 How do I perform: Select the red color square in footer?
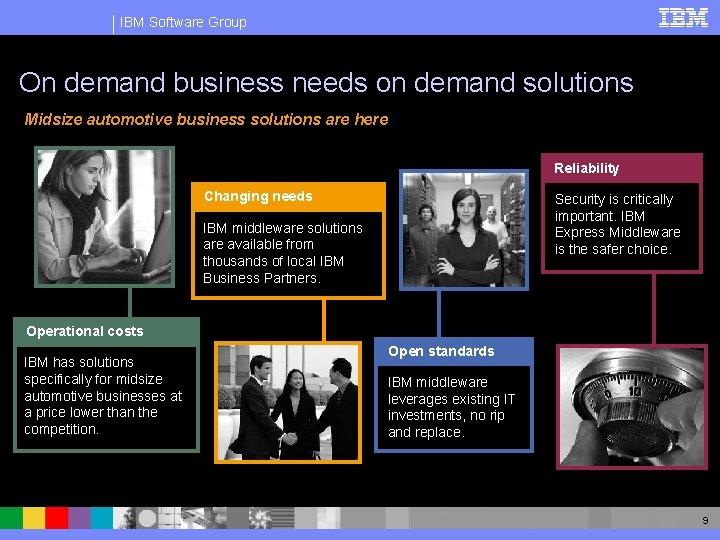(x=56, y=518)
